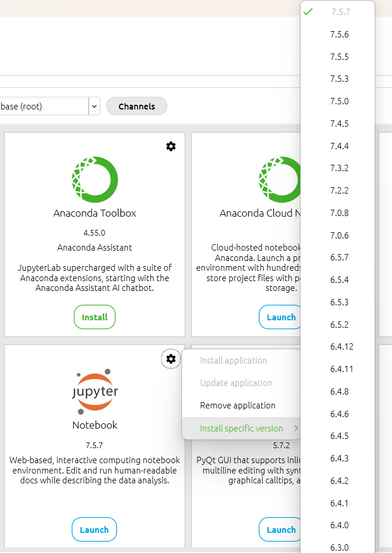Click the Anaconda Assistant subtitle
Viewport: 392px width, 553px height.
(x=95, y=248)
